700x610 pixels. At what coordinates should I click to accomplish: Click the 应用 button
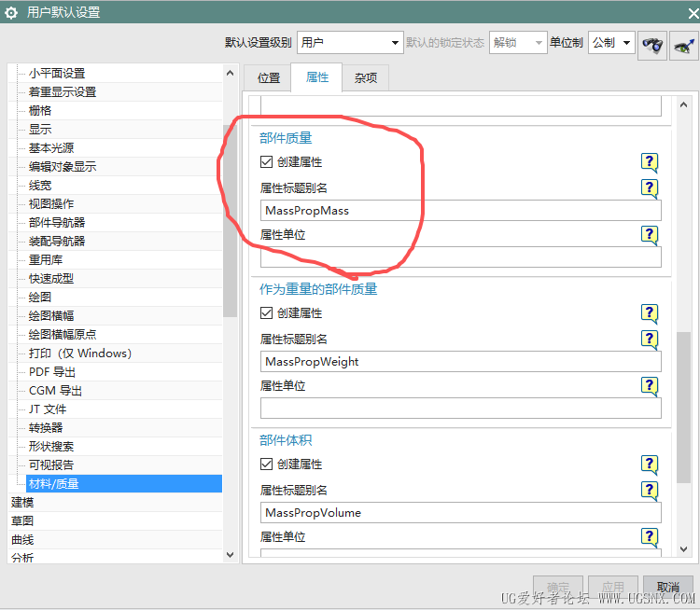pos(613,587)
